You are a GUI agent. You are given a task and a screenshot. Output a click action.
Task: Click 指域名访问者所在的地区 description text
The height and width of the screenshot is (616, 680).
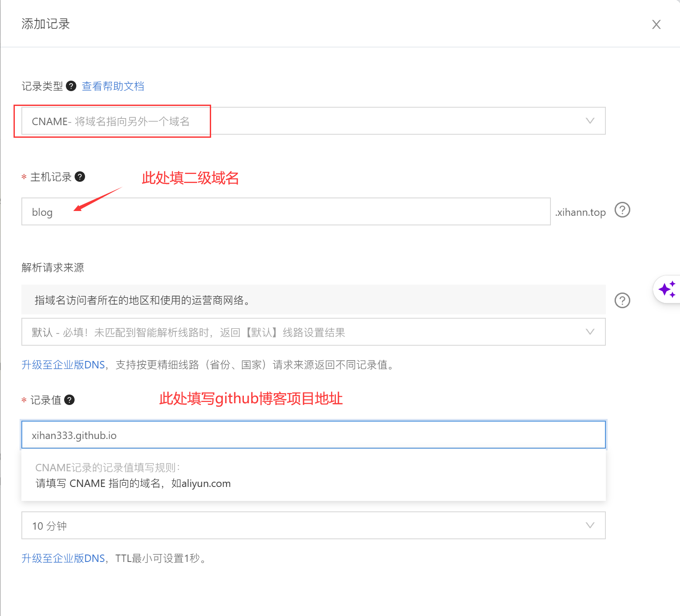coord(144,300)
